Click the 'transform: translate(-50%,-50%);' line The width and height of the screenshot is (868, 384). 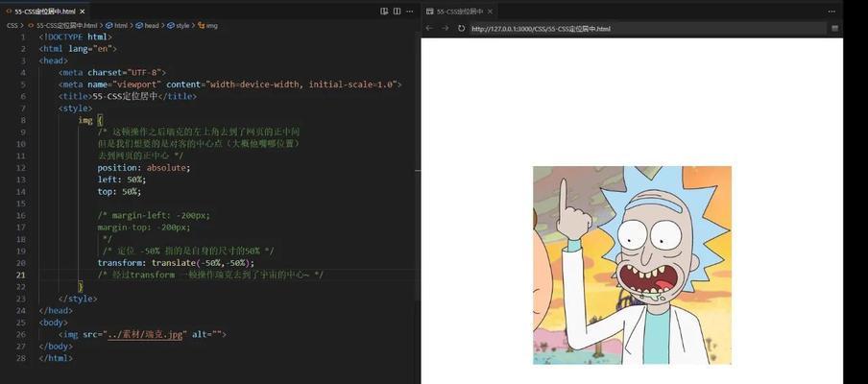[x=176, y=263]
